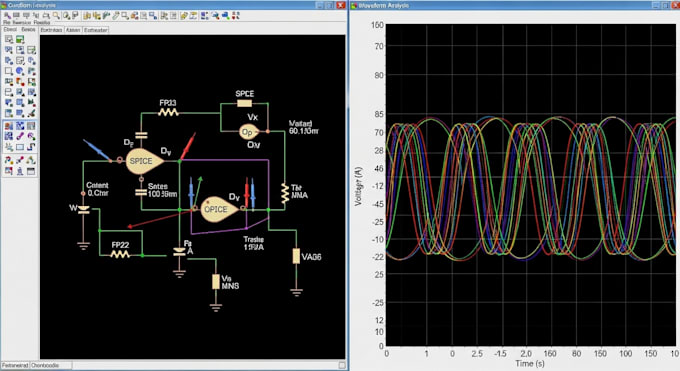The width and height of the screenshot is (680, 371).
Task: Select the purple probe icon in the top toolbar
Action: click(7, 16)
